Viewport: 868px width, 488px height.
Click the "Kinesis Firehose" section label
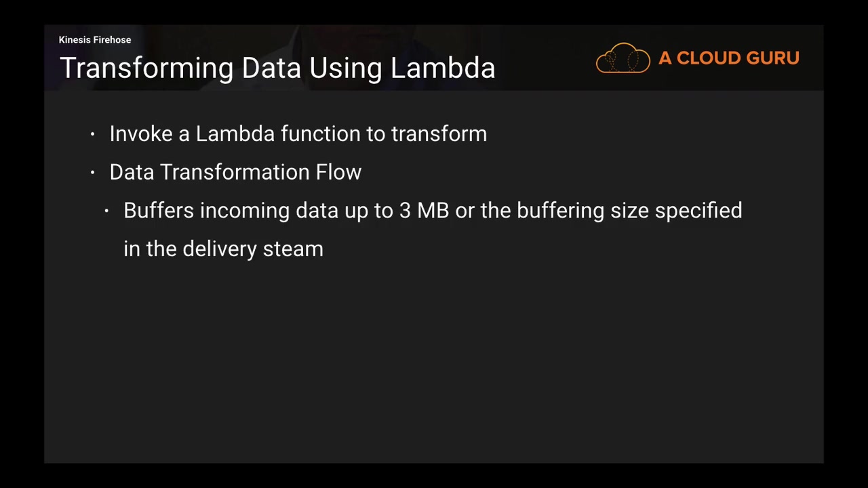pos(95,40)
